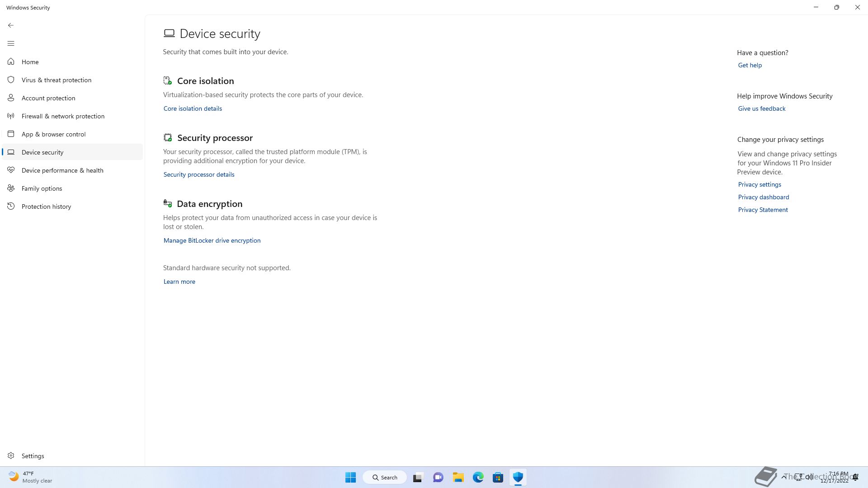Click the Core isolation heading
Image resolution: width=868 pixels, height=488 pixels.
(x=206, y=81)
